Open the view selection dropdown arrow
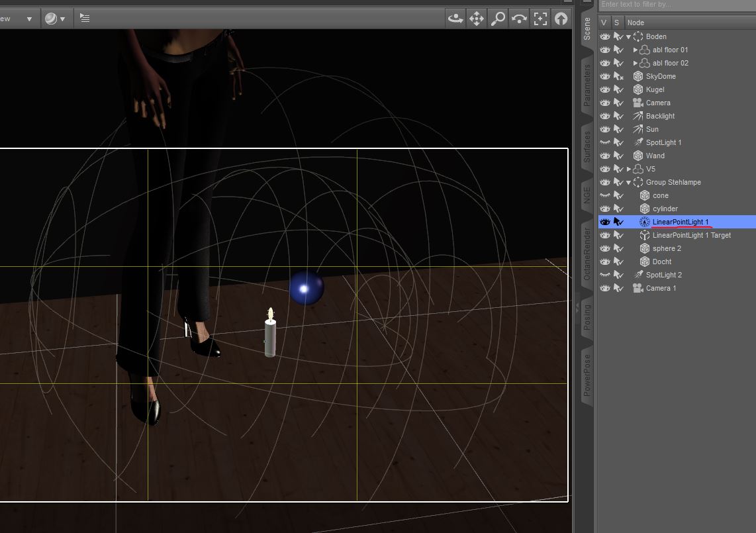Viewport: 756px width, 533px height. click(29, 19)
